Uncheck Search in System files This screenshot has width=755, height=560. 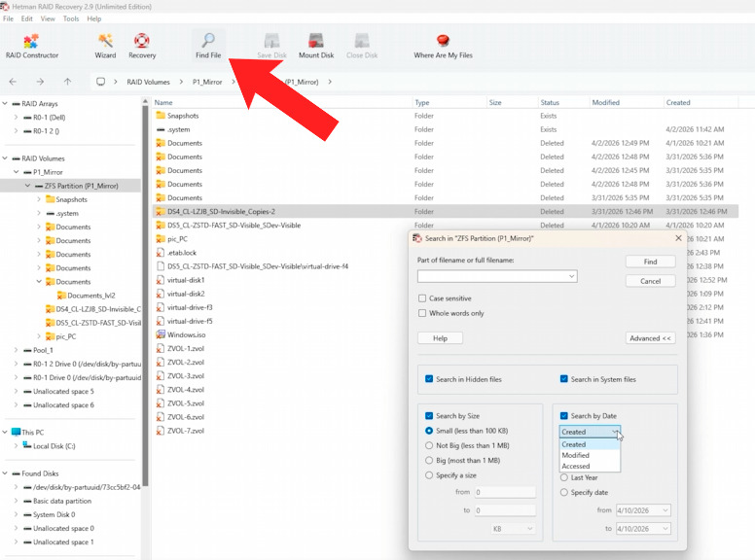coord(564,379)
